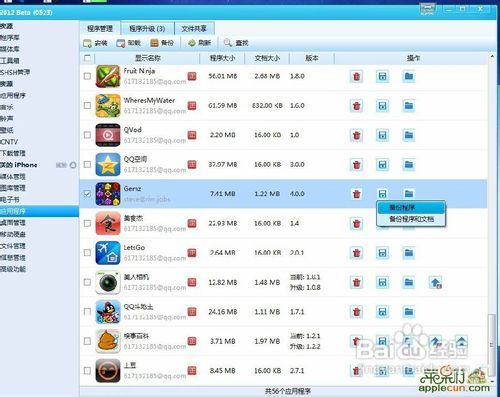The height and width of the screenshot is (397, 500).
Task: Sort by the 文档大小 column header
Action: 267,58
